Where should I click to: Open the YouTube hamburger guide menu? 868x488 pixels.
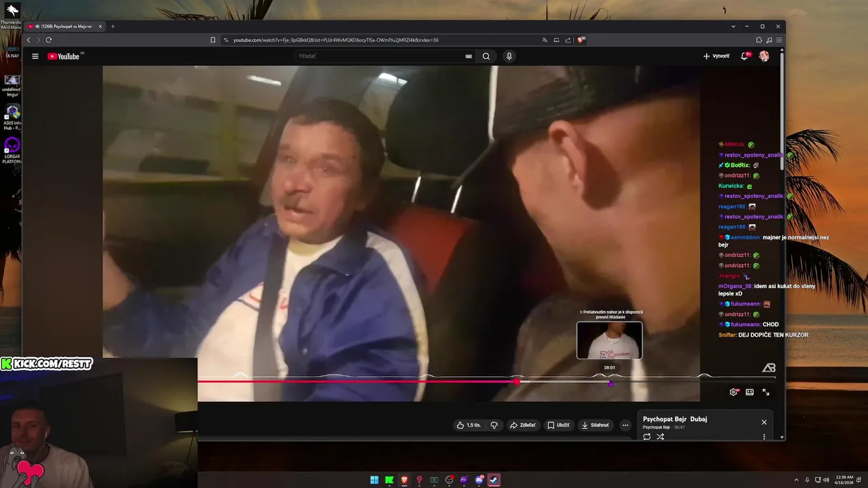click(x=35, y=56)
